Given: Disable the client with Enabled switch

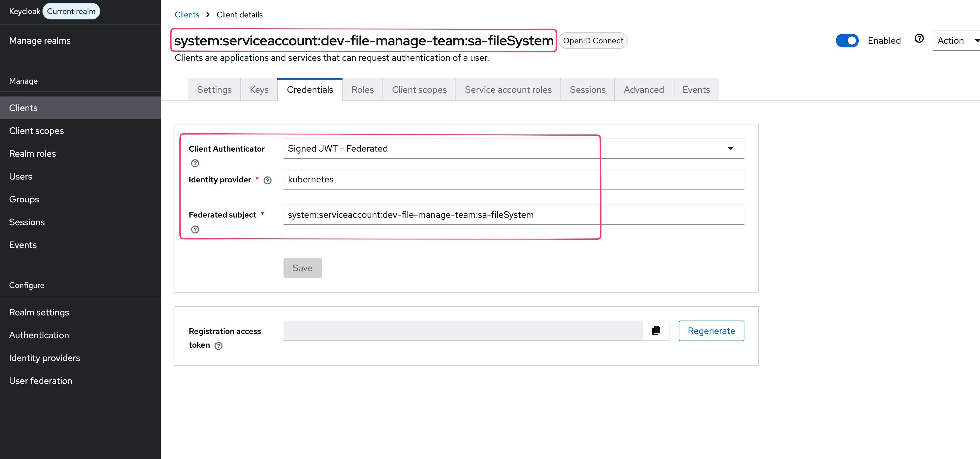Looking at the screenshot, I should click(x=847, y=40).
